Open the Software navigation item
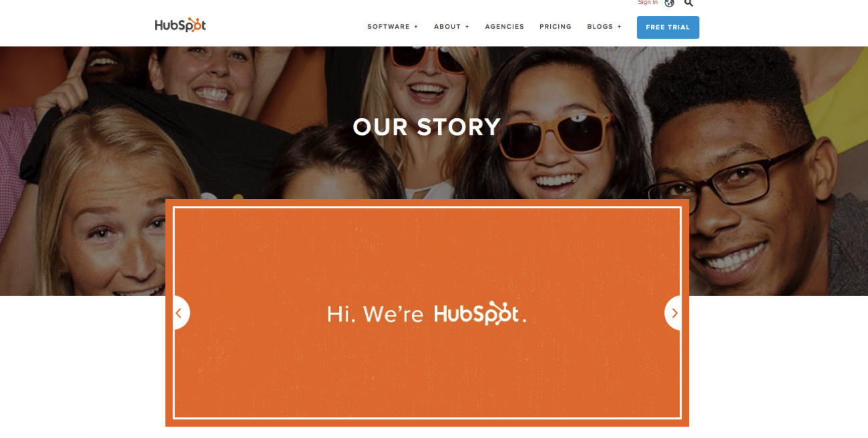Screen dimensions: 868x438 tap(389, 27)
